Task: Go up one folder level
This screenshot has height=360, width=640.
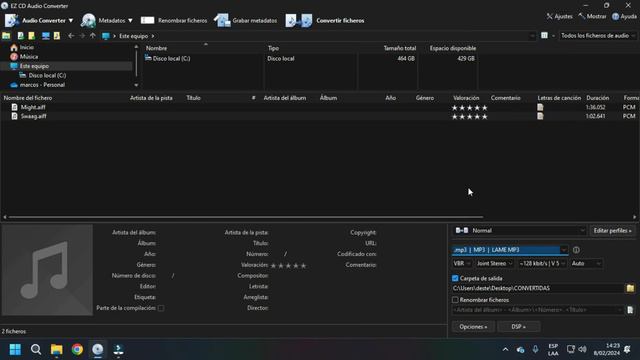Action: coord(93,36)
